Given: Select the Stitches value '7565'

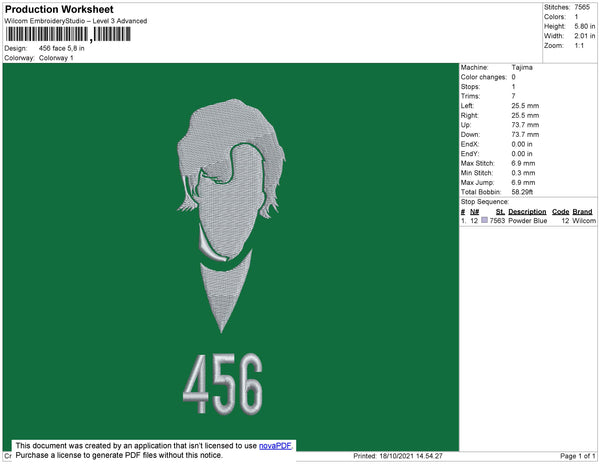Looking at the screenshot, I should 582,7.
